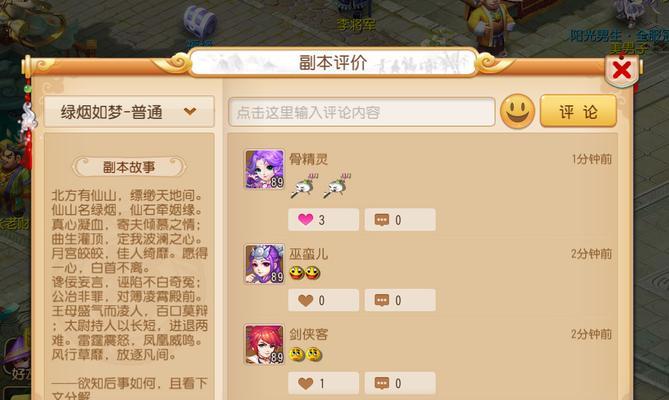669x400 pixels.
Task: Click 骨精灵 player name
Action: point(308,159)
